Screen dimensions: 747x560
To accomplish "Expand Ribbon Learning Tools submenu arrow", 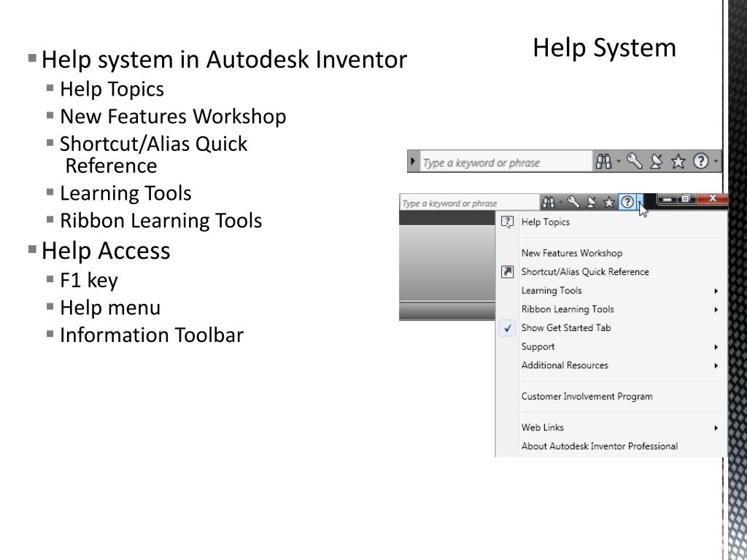I will (716, 309).
